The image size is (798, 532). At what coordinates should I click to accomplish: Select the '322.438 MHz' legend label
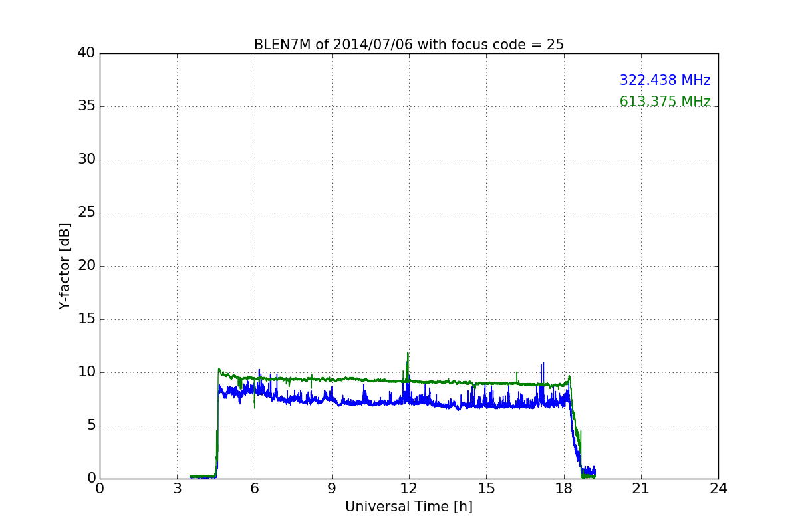coord(665,80)
